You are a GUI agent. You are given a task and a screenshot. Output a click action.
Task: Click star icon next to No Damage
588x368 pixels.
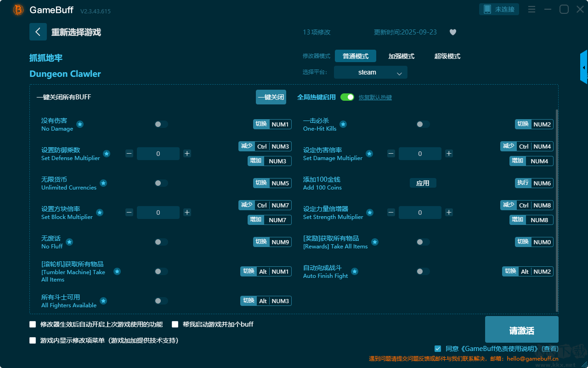tap(80, 124)
